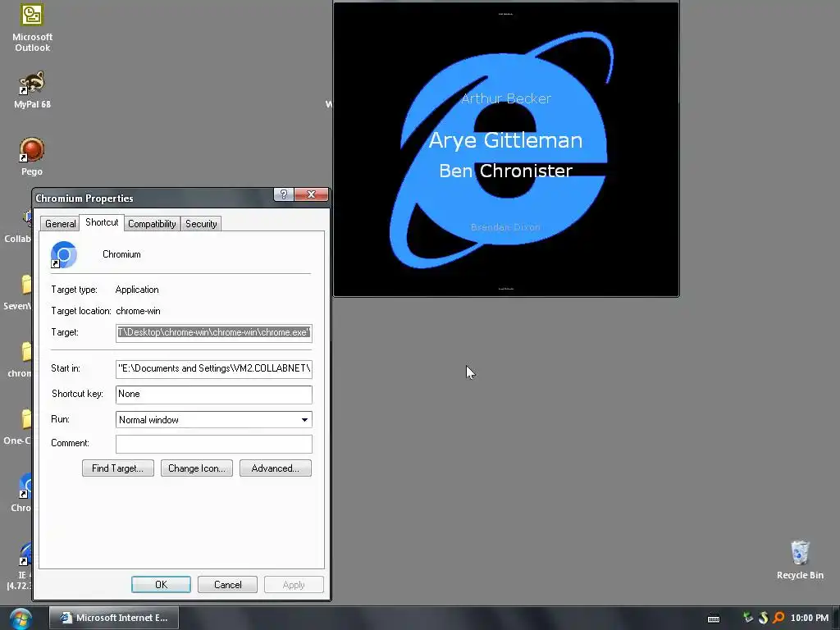The width and height of the screenshot is (840, 630).
Task: Click the Shortcut key field
Action: pos(214,395)
